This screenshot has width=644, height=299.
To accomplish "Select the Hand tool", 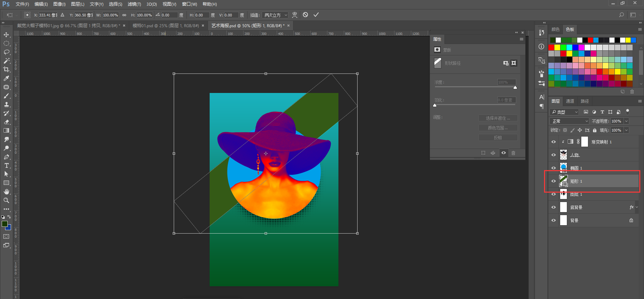I will point(6,192).
